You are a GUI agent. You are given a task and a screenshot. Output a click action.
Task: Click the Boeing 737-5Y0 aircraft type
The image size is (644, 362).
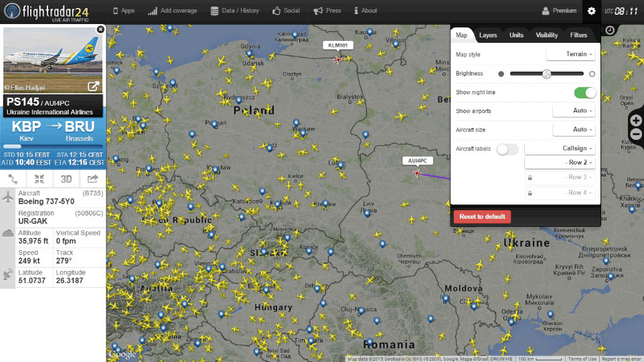46,201
